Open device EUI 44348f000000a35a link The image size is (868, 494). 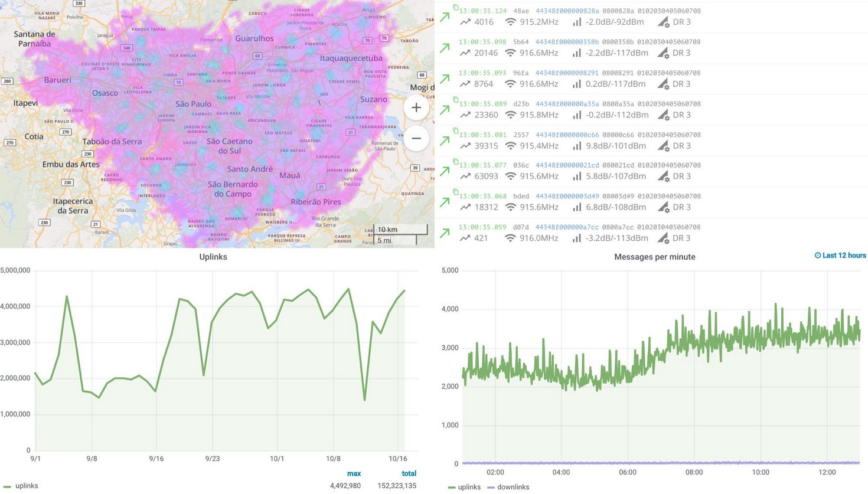click(x=567, y=103)
